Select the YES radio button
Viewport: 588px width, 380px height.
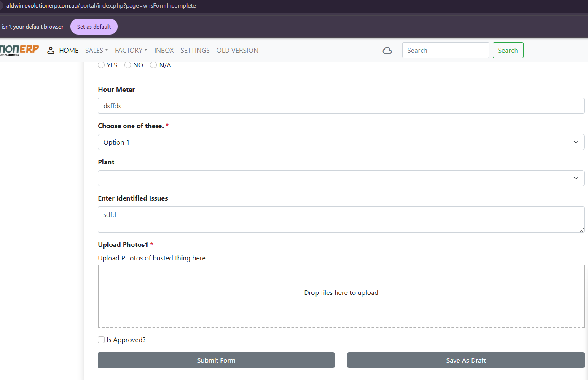101,65
